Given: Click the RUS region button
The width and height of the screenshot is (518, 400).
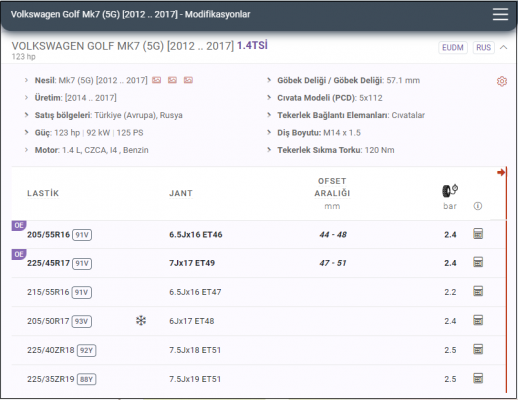Looking at the screenshot, I should (483, 47).
